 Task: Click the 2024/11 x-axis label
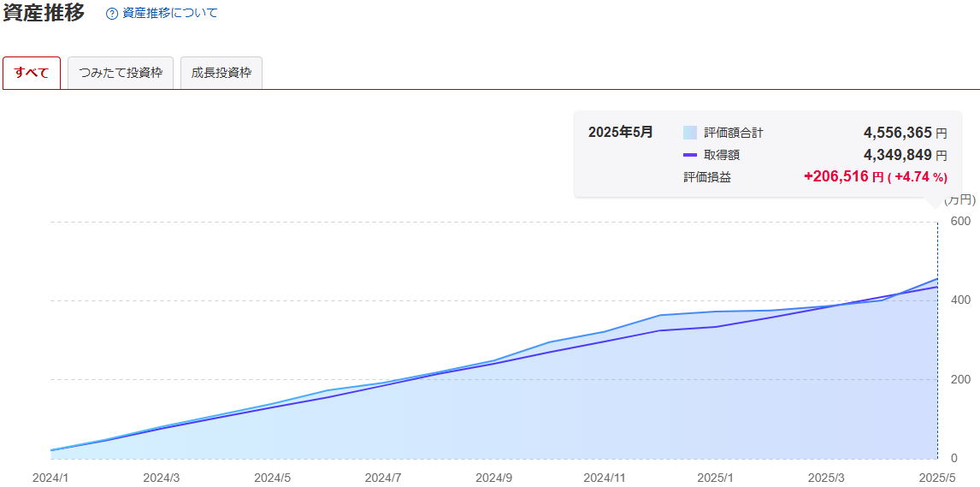[x=605, y=478]
